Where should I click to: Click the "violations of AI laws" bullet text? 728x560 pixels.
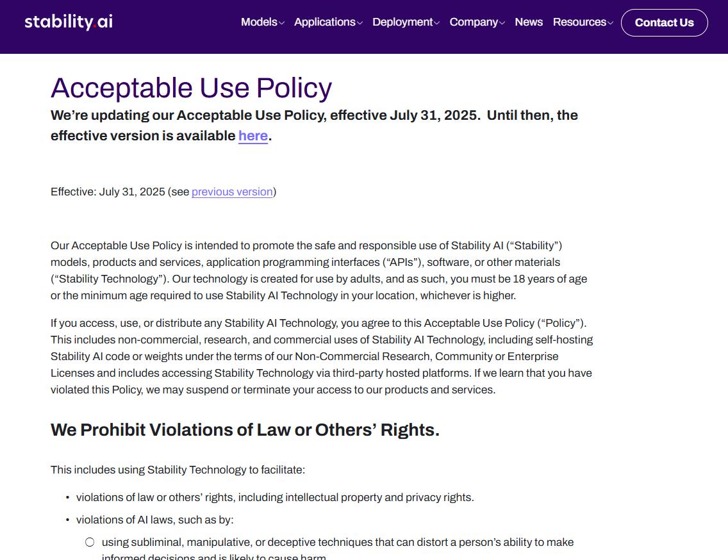click(154, 520)
